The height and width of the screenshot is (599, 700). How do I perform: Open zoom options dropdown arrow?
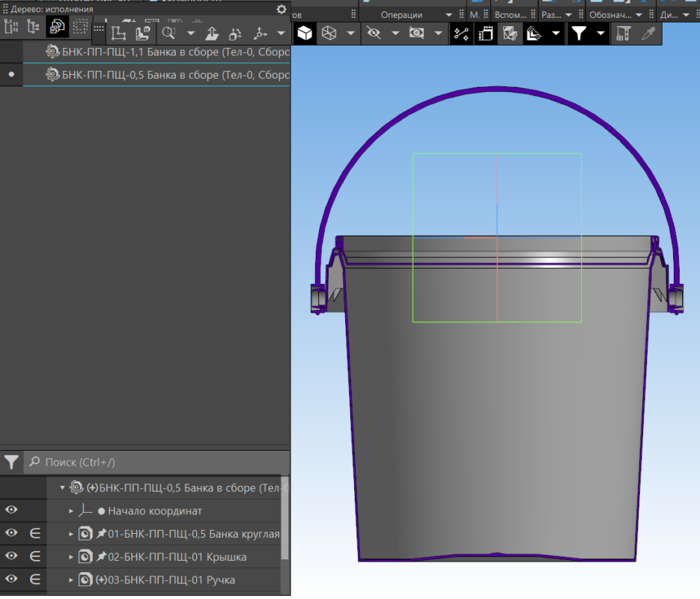pyautogui.click(x=191, y=34)
